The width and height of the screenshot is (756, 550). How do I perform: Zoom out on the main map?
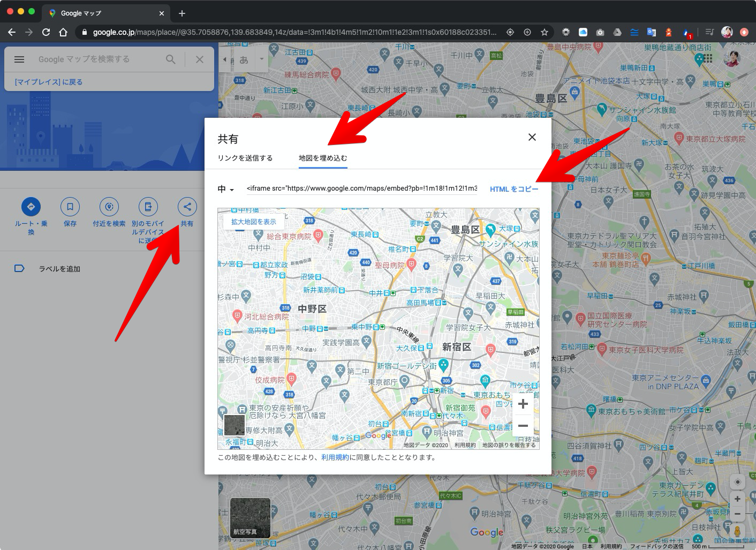(738, 514)
